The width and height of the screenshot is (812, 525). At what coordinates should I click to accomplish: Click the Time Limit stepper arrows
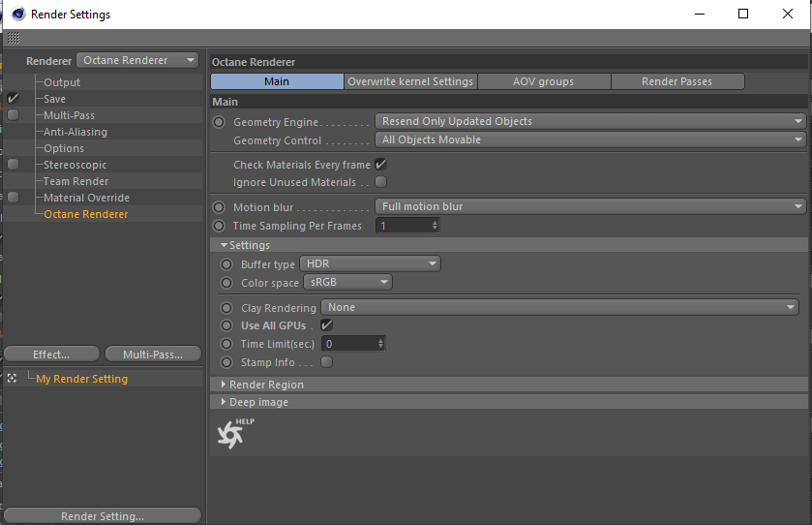click(x=380, y=344)
